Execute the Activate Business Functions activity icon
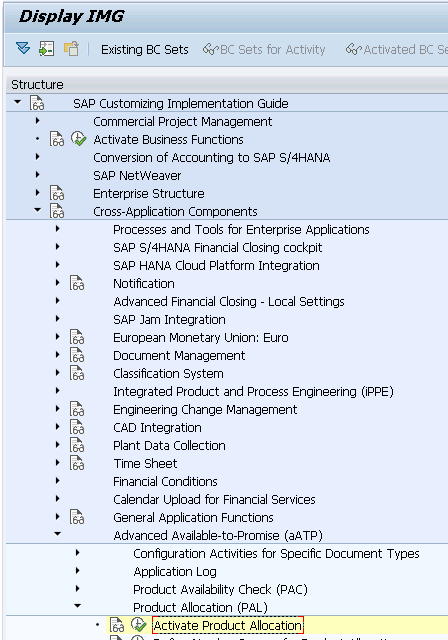This screenshot has height=640, width=448. (78, 139)
